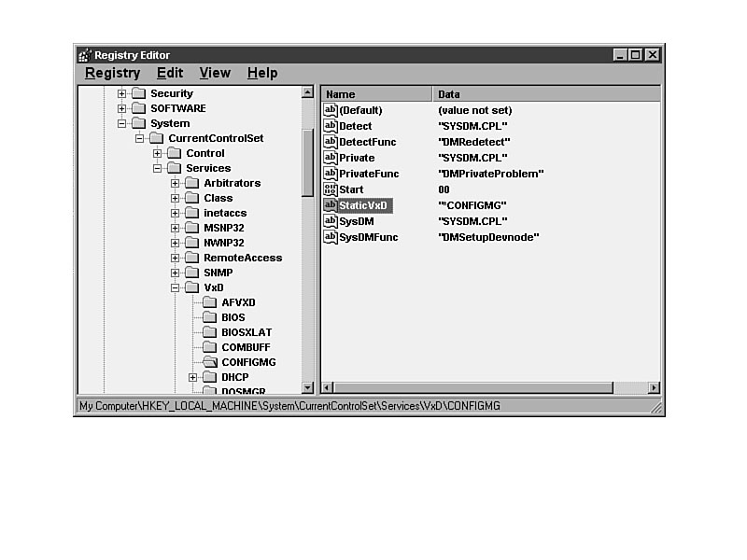Screen dimensions: 747x560
Task: Click the Name column header
Action: click(376, 94)
